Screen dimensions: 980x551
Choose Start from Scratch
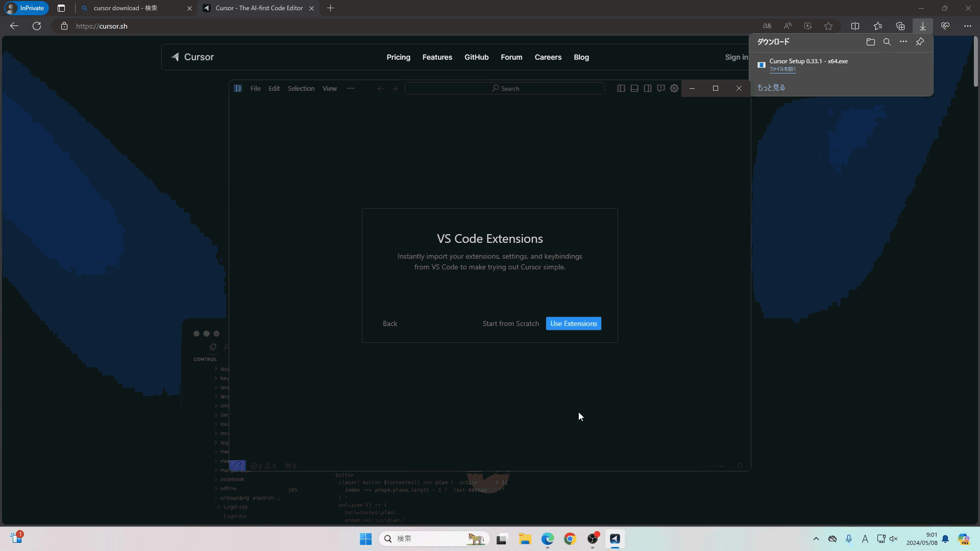pos(510,323)
